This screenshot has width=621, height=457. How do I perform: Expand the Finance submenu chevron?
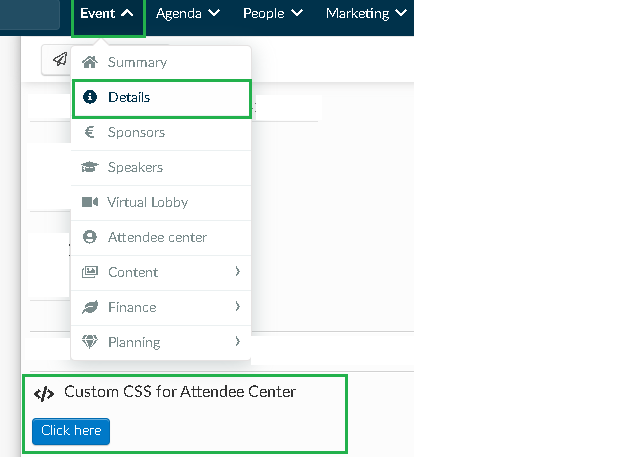point(238,307)
